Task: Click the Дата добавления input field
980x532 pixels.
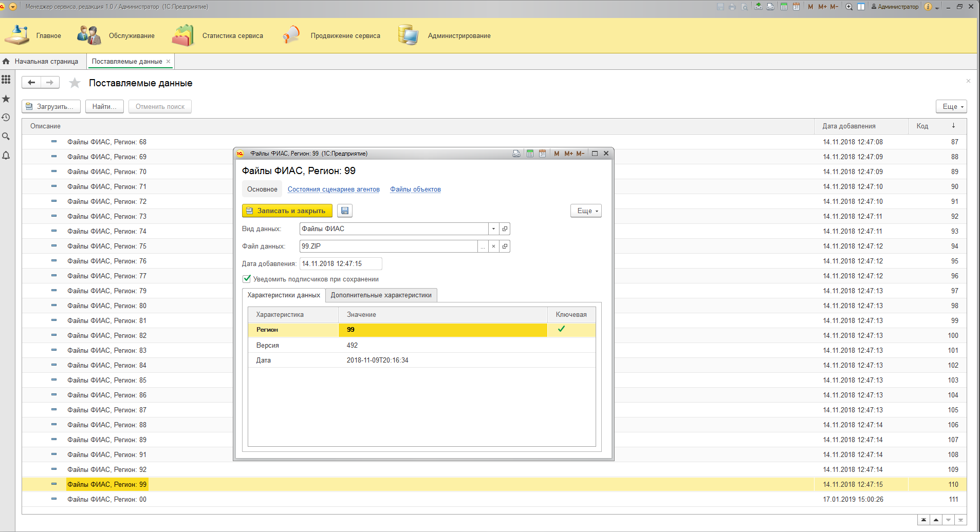Action: (341, 263)
